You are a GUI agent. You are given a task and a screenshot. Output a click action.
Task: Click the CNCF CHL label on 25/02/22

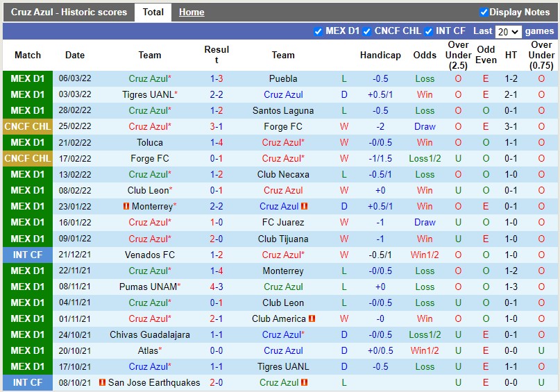click(28, 127)
